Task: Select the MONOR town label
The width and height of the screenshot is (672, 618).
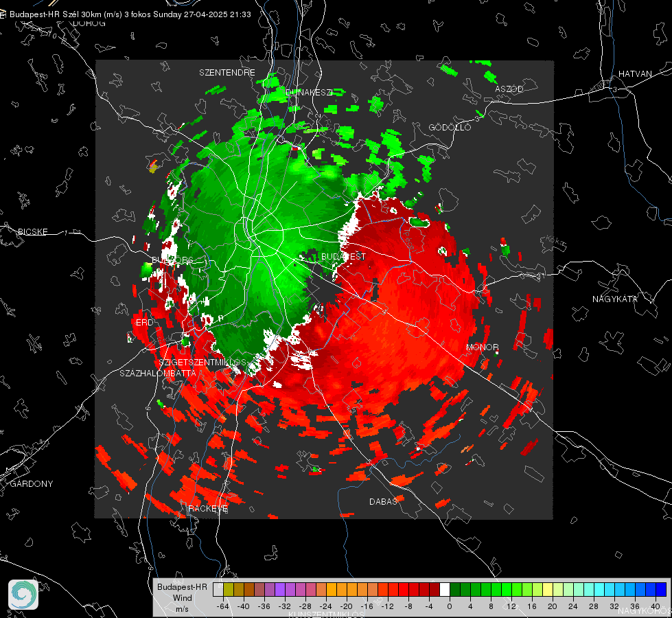Action: 482,347
